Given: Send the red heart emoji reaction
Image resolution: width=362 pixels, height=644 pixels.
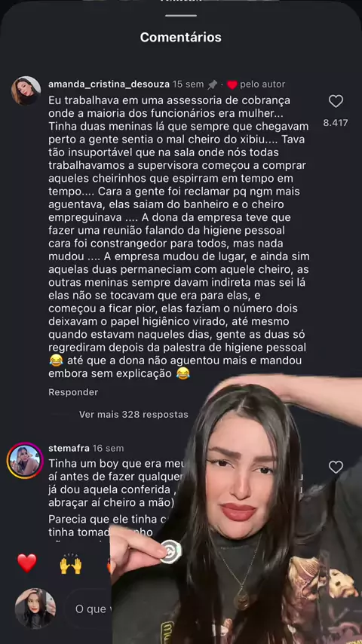Looking at the screenshot, I should 26,563.
